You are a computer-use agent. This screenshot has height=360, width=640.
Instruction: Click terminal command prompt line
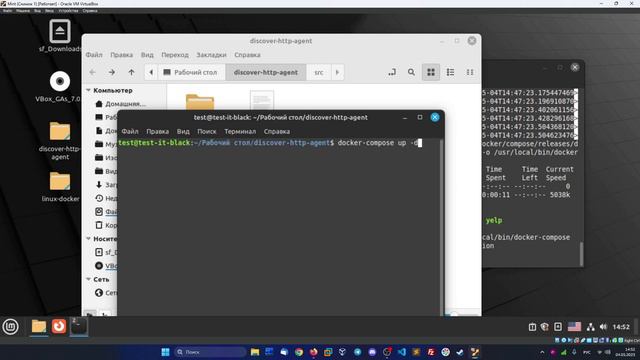(270, 143)
